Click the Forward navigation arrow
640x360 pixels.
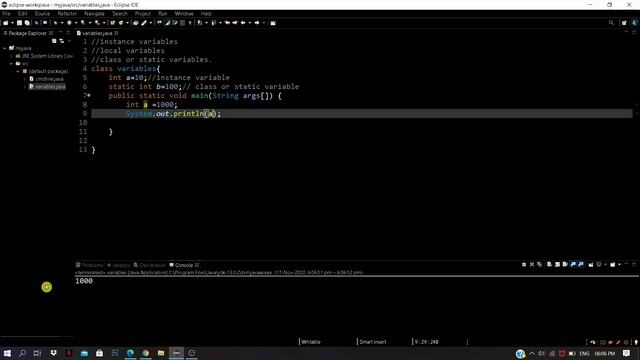[x=257, y=23]
